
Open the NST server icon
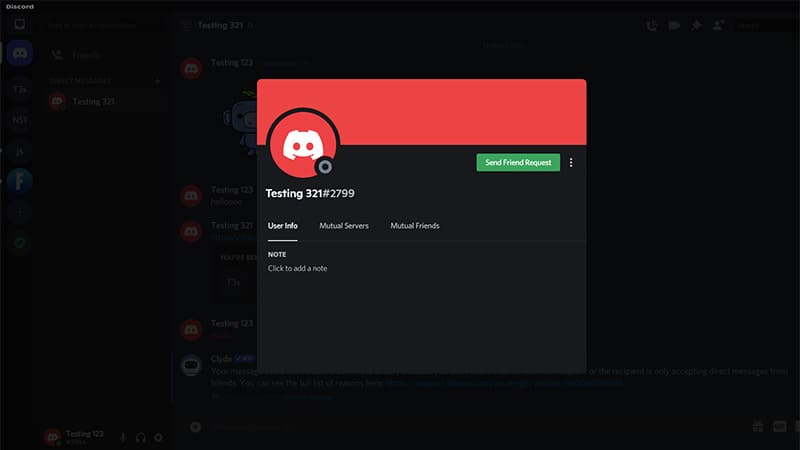pyautogui.click(x=20, y=120)
